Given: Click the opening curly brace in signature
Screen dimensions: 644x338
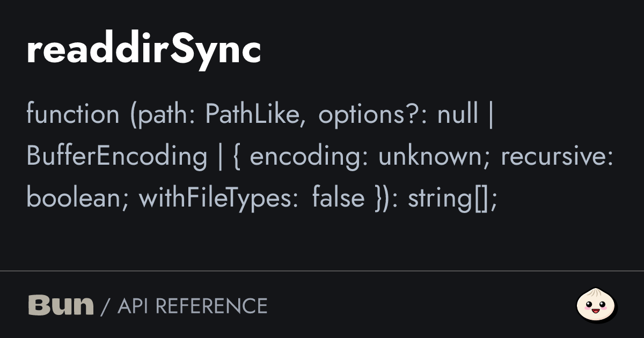Looking at the screenshot, I should (x=237, y=156).
